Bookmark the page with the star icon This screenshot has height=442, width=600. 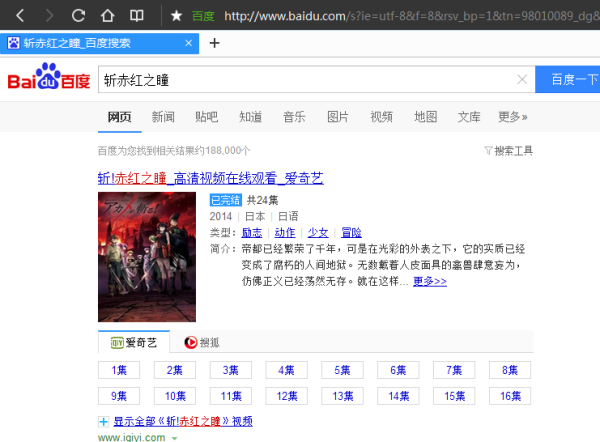click(176, 16)
